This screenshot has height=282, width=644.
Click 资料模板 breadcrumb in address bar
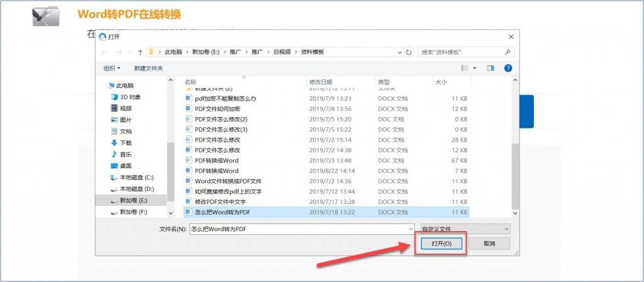pos(313,52)
